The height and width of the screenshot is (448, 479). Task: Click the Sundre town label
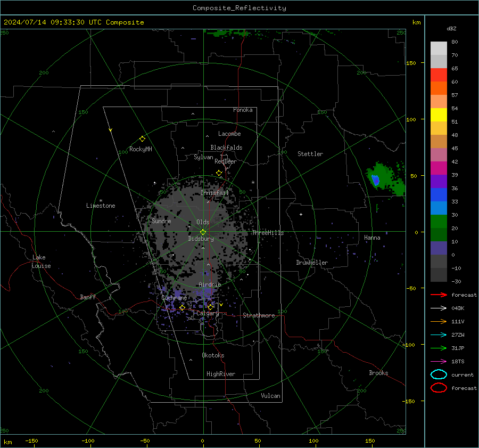click(161, 221)
